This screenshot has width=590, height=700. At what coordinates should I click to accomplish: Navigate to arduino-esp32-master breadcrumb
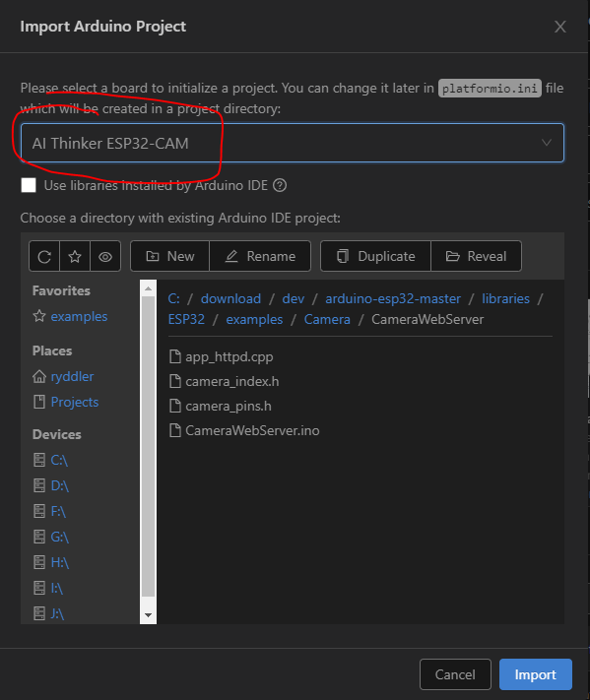pos(393,298)
